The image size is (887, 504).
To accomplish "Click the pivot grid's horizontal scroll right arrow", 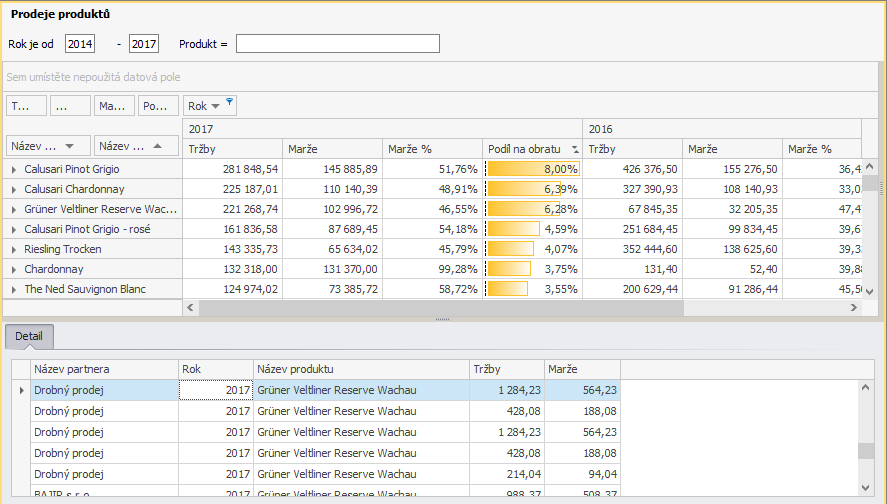I will (x=853, y=308).
